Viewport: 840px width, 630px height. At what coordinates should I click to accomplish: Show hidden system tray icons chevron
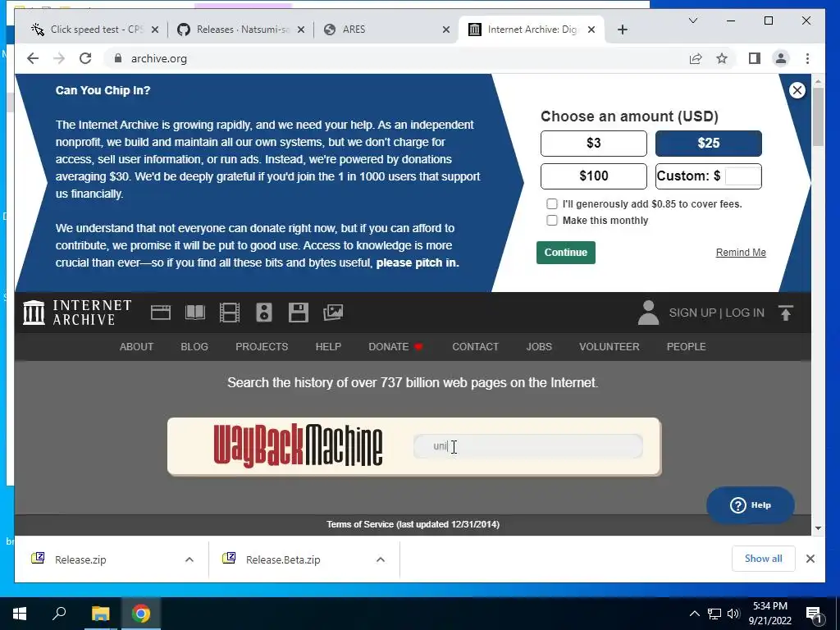point(694,614)
